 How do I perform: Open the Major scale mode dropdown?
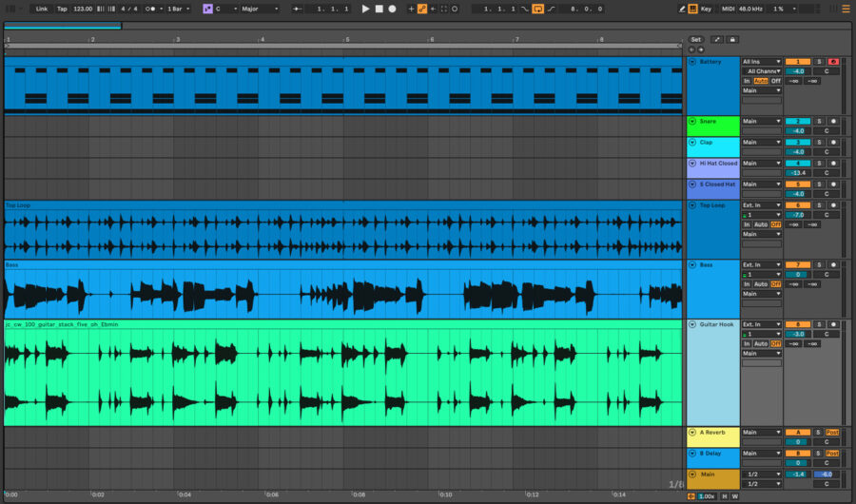pos(260,9)
